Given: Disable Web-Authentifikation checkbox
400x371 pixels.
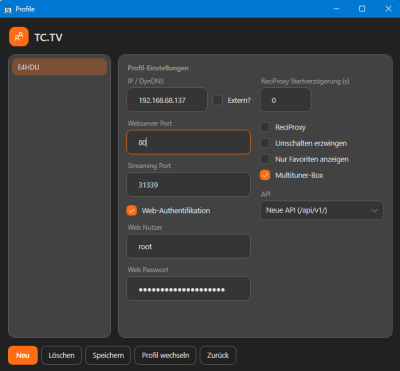Looking at the screenshot, I should [x=132, y=210].
